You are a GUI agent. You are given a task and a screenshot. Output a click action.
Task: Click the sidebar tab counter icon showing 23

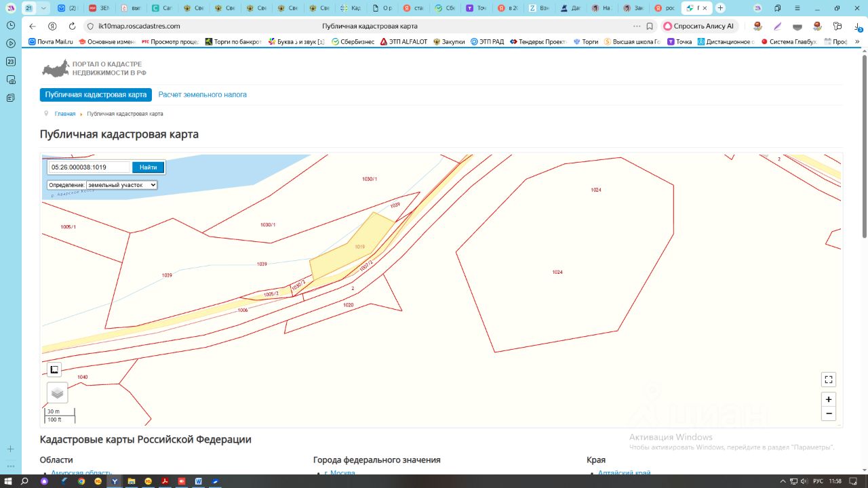click(10, 61)
